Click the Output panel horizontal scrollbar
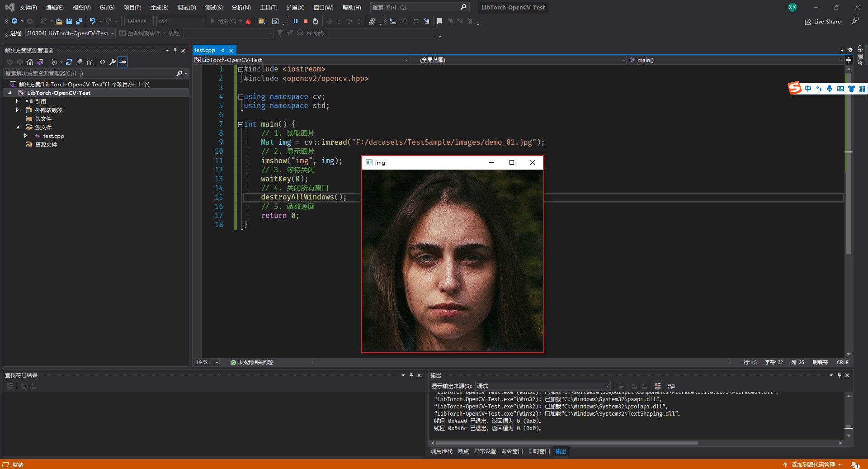Image resolution: width=868 pixels, height=469 pixels. pos(567,443)
